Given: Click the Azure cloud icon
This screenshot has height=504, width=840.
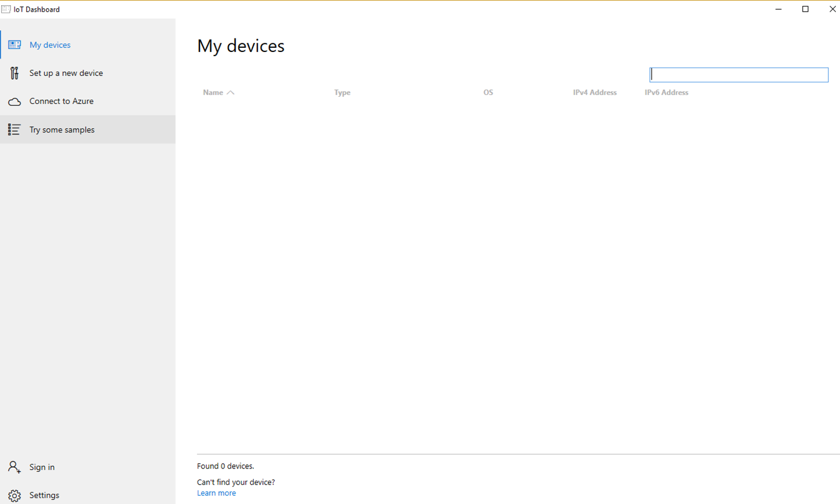Looking at the screenshot, I should click(15, 101).
